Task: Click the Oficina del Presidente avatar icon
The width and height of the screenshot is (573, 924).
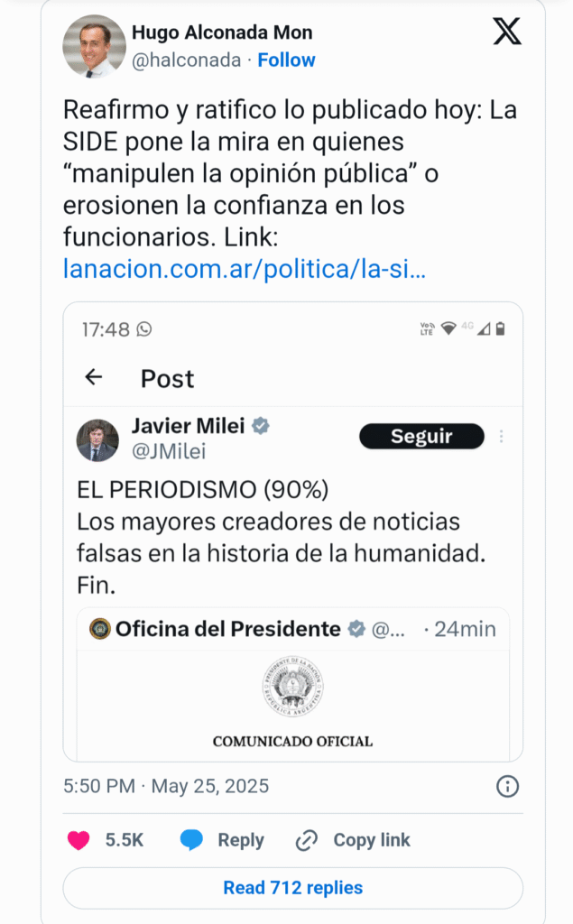Action: (x=100, y=629)
